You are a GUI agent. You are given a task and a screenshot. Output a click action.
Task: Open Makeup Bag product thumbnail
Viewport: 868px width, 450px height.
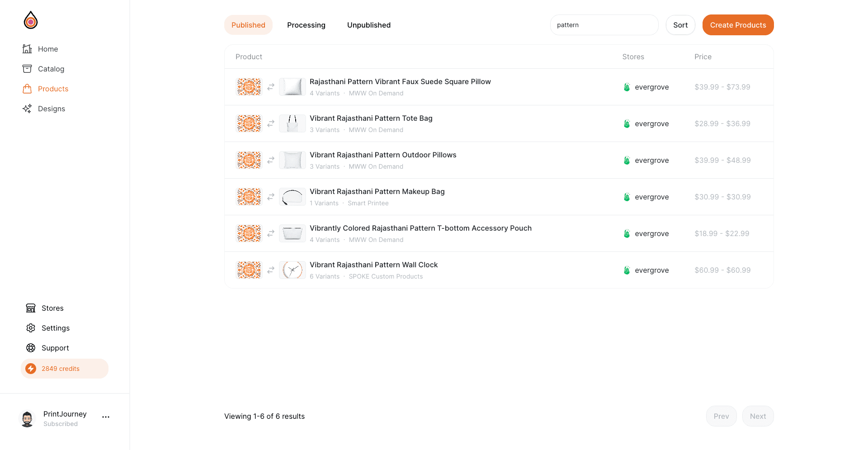[x=292, y=197]
